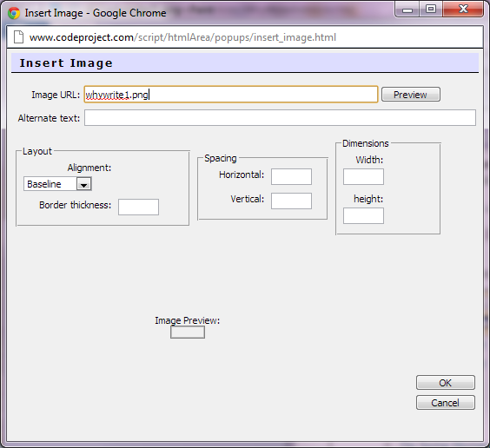This screenshot has height=448, width=490.
Task: Click the empty Image Preview box
Action: (188, 333)
